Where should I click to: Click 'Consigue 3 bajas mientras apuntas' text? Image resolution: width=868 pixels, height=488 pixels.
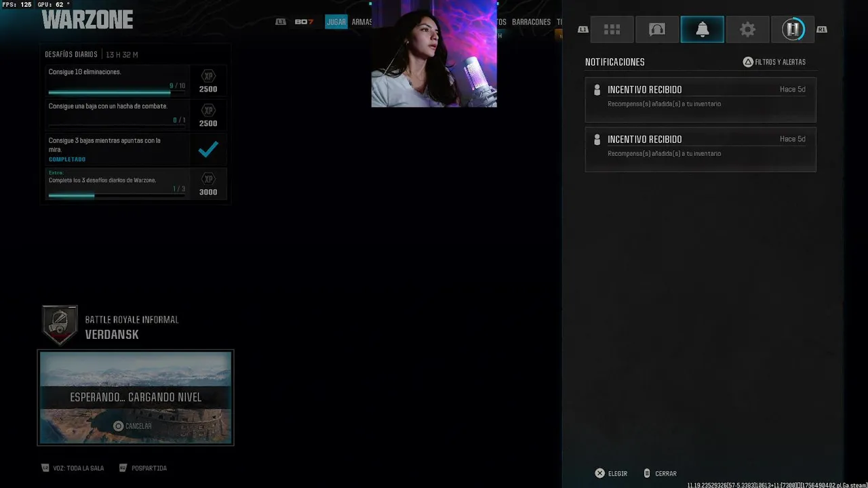[104, 144]
